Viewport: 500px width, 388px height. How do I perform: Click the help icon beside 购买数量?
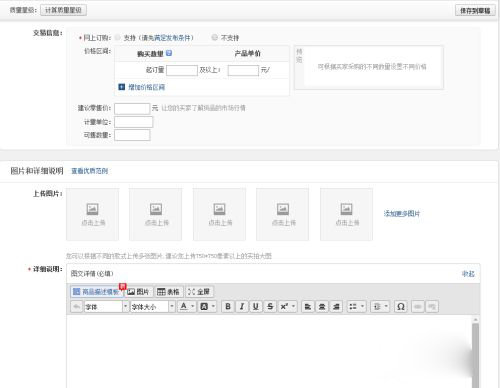click(x=169, y=53)
